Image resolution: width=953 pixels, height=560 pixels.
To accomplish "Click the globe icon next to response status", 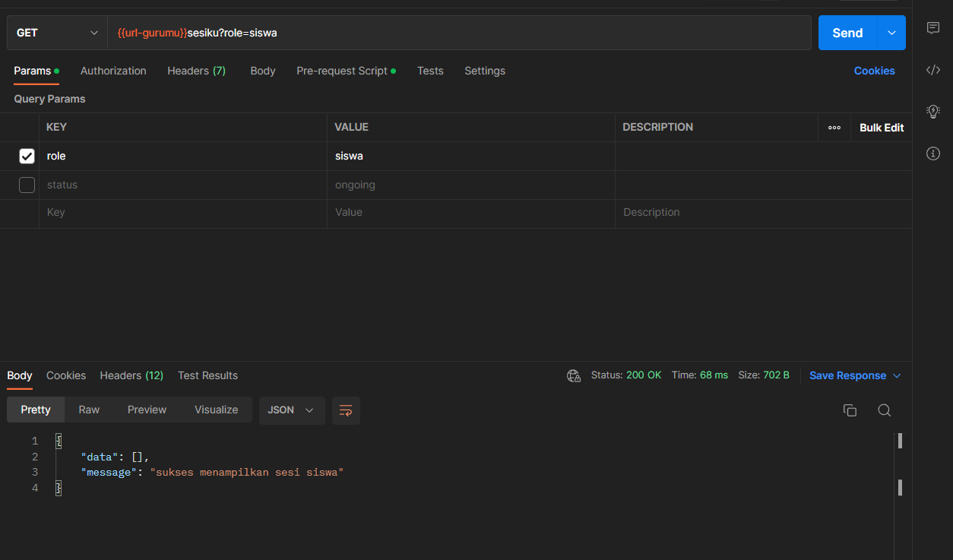I will [x=573, y=375].
